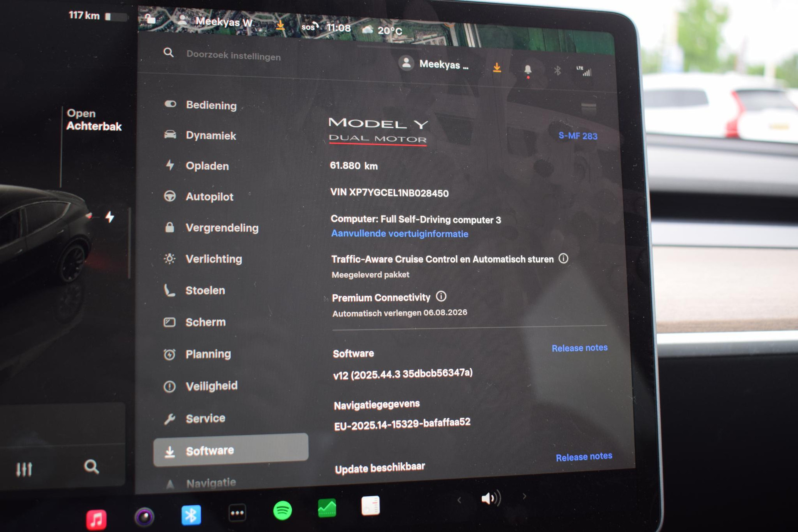798x532 pixels.
Task: Open Achterbak trunk button
Action: (x=94, y=120)
